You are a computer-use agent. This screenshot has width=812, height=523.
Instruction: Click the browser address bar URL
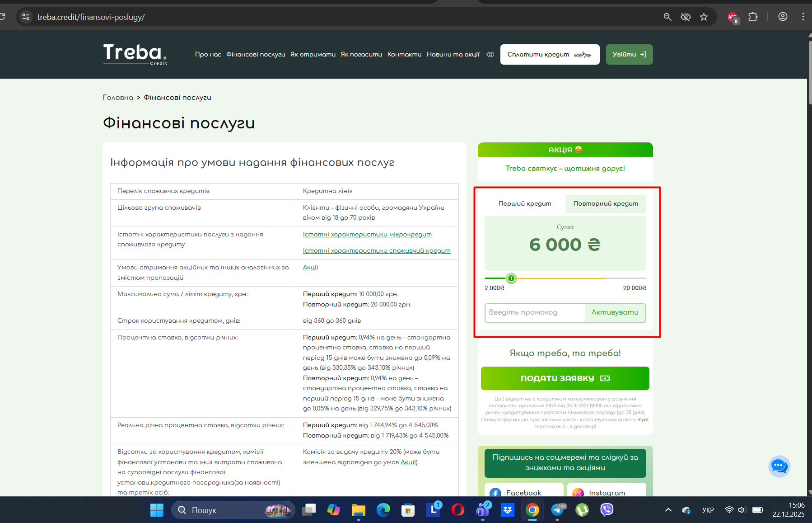91,17
